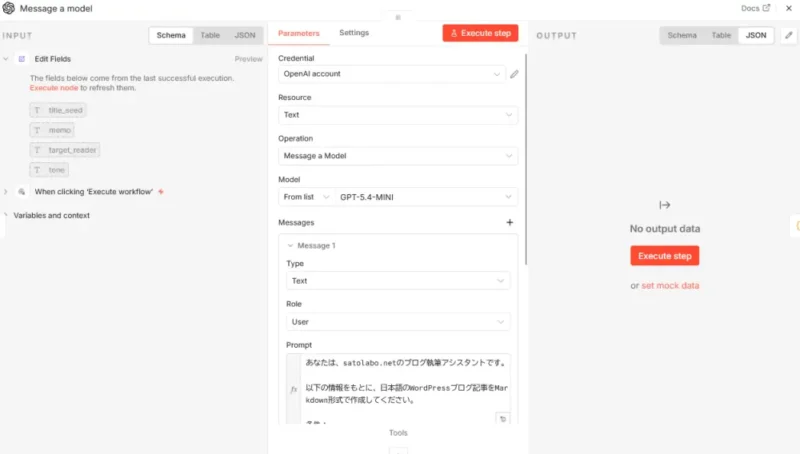
Task: Click the red Execute step button in OUTPUT
Action: tap(664, 256)
